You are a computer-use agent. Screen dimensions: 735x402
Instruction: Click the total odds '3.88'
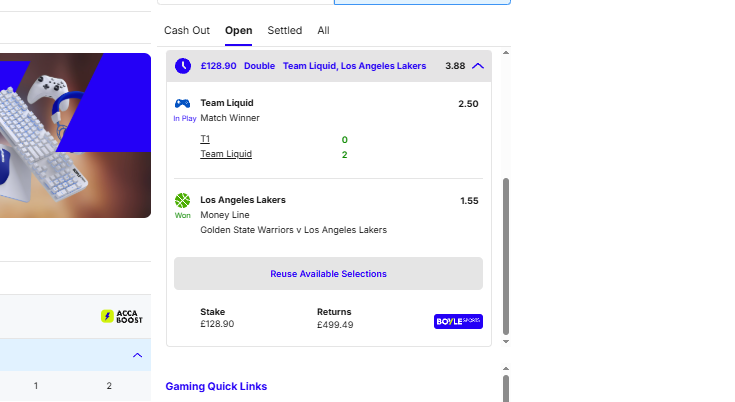455,66
